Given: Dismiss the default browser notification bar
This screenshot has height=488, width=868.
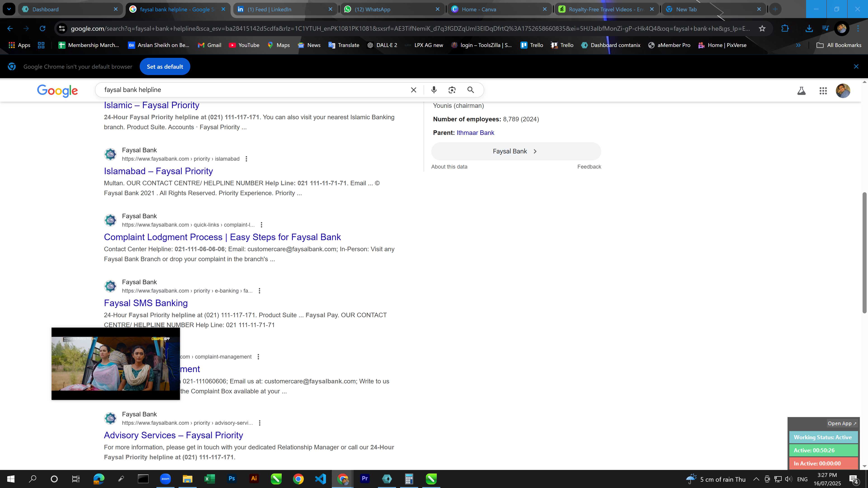Looking at the screenshot, I should click(856, 67).
